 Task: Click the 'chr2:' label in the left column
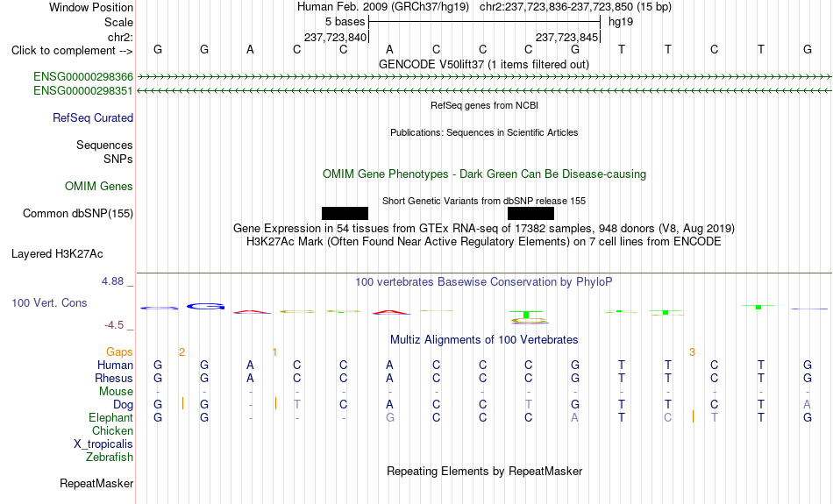click(120, 37)
